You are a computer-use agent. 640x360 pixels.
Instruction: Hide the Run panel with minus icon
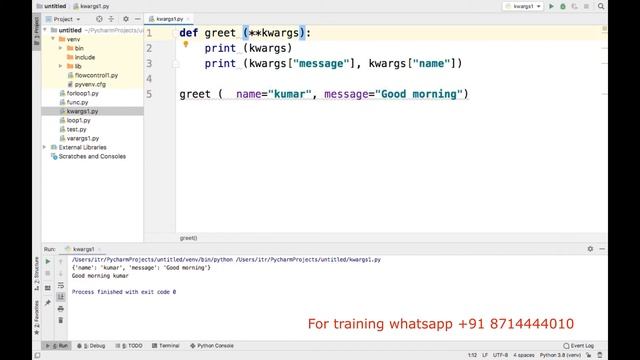pyautogui.click(x=602, y=249)
